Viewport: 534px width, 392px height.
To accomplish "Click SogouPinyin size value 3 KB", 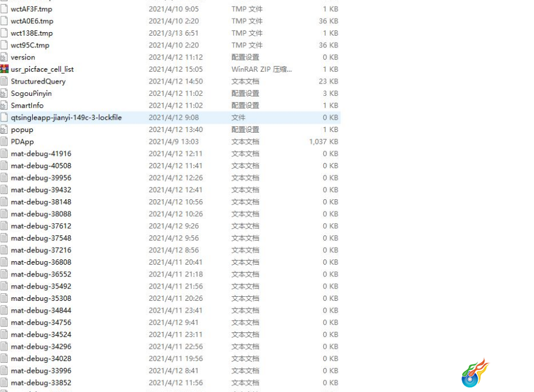I will (x=330, y=93).
